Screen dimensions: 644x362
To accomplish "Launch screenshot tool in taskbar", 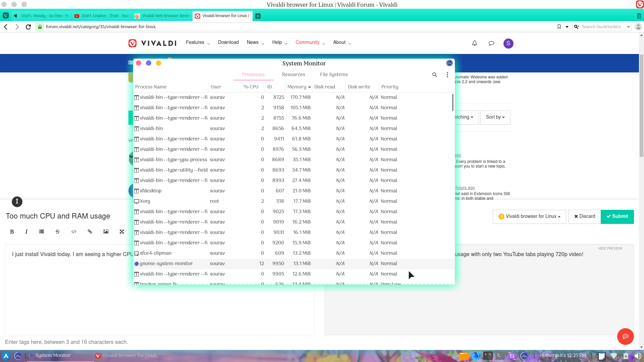I will [x=512, y=356].
